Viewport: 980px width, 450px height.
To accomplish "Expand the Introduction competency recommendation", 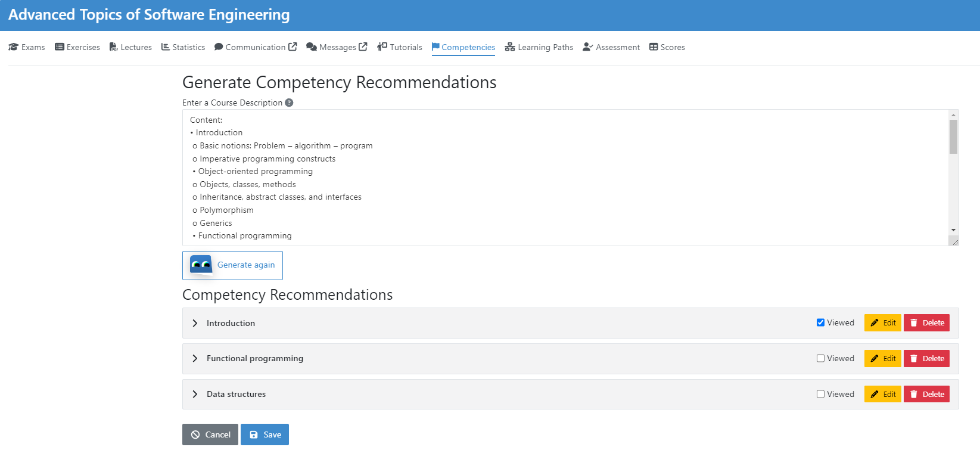I will (195, 322).
